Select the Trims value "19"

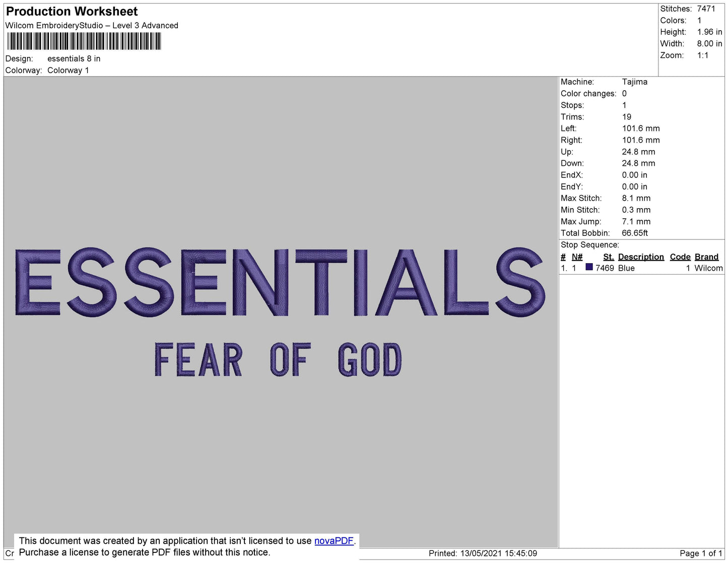tap(627, 116)
